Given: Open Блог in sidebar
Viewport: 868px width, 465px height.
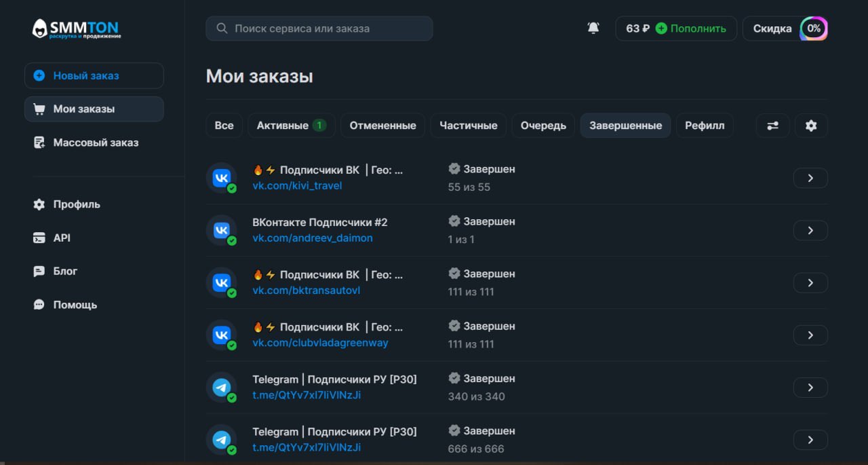Looking at the screenshot, I should [x=65, y=271].
